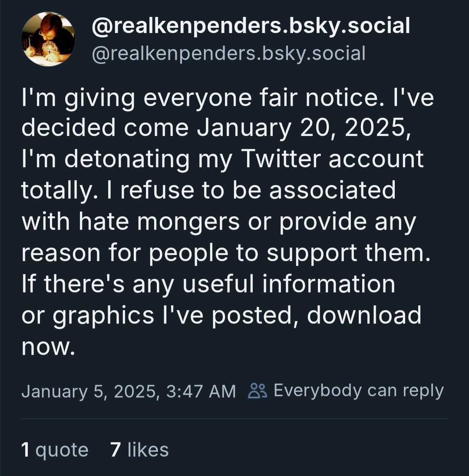
Task: Click the profile avatar photo
Action: (x=48, y=39)
